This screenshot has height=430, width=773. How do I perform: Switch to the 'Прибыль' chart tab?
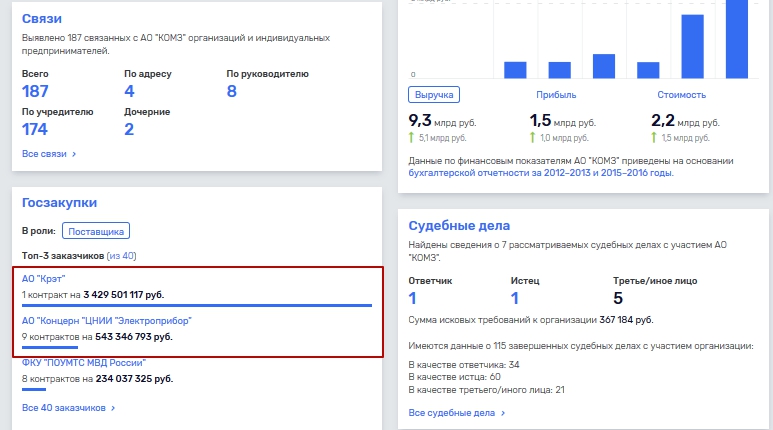pos(556,95)
